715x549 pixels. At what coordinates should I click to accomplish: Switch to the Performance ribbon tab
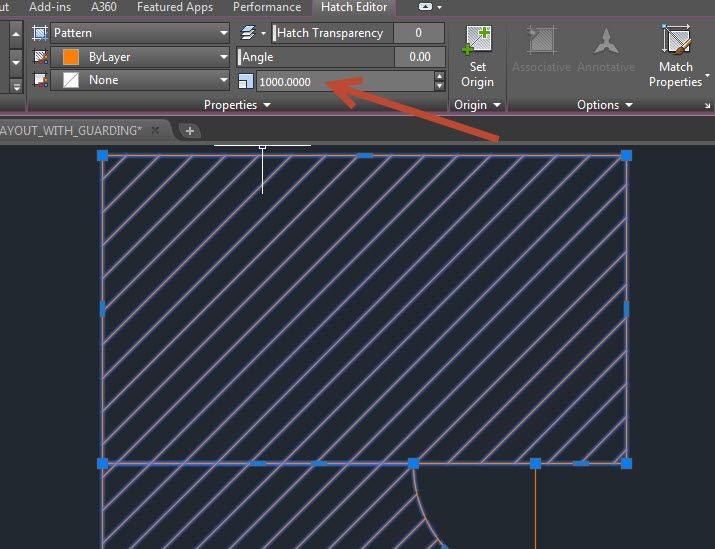pyautogui.click(x=267, y=7)
